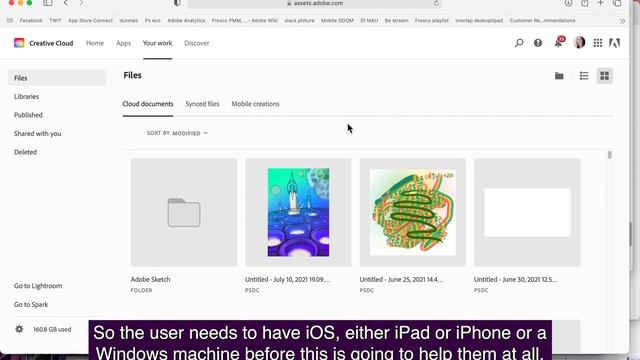The image size is (640, 360).
Task: Switch to Synced files tab
Action: [x=202, y=104]
